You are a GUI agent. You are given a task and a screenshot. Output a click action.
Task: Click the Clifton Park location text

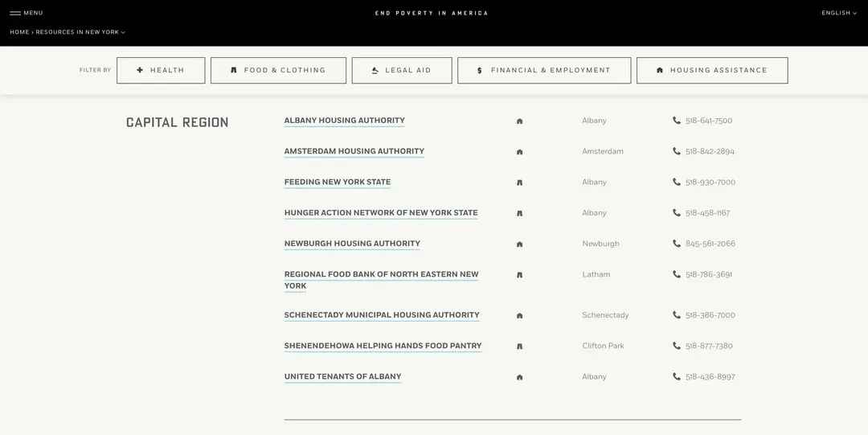tap(603, 346)
